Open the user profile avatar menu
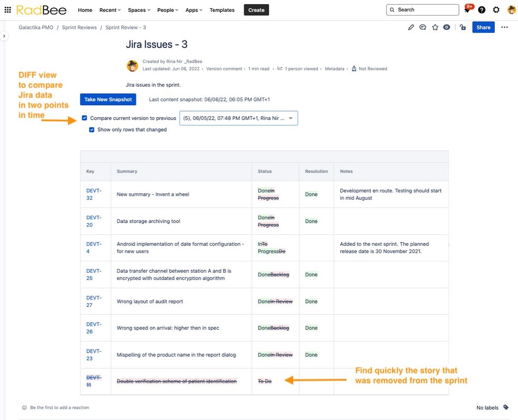Viewport: 518px width, 420px height. coord(511,10)
